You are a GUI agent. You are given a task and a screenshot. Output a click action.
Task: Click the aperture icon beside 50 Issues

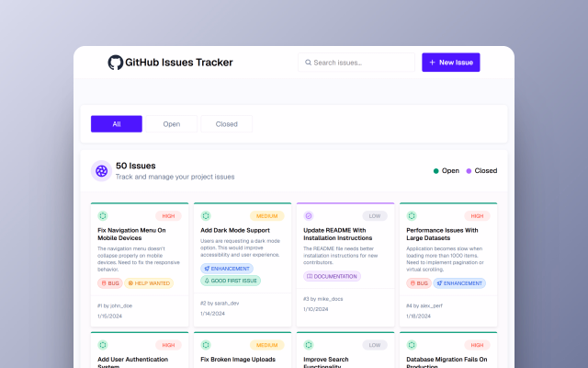(x=101, y=171)
